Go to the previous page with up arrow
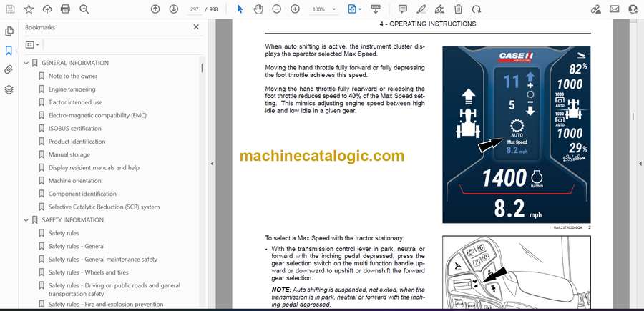The height and width of the screenshot is (311, 644). pyautogui.click(x=155, y=9)
